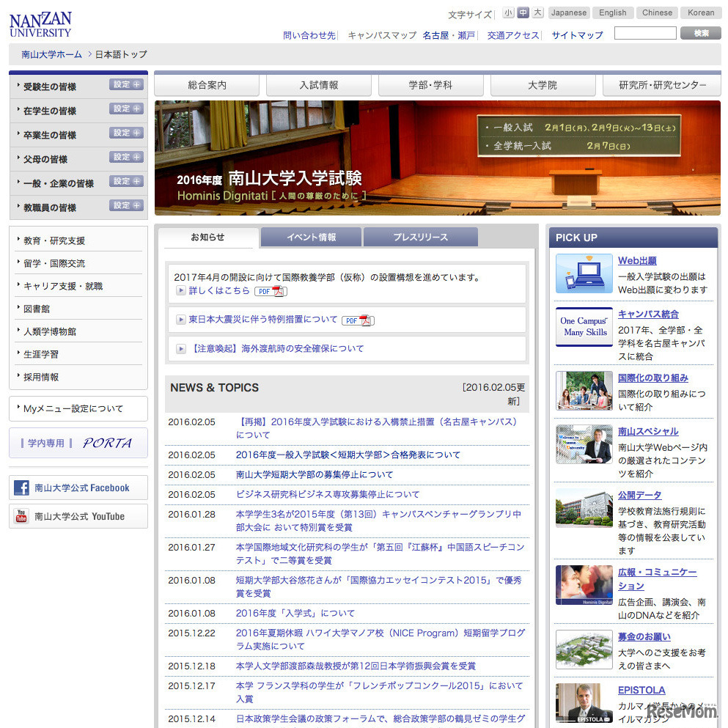Open 研究所・研究センター navigation menu
The height and width of the screenshot is (728, 728).
point(662,86)
